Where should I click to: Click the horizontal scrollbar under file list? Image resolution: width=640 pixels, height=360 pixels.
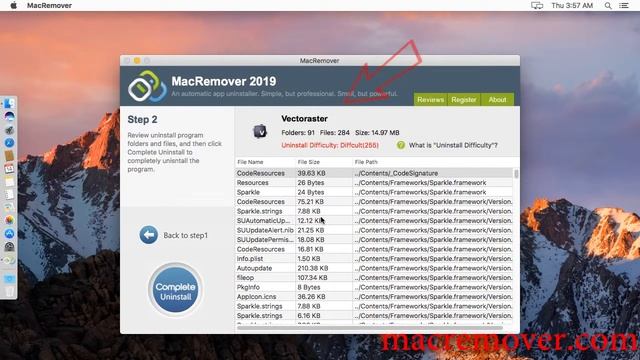[369, 327]
